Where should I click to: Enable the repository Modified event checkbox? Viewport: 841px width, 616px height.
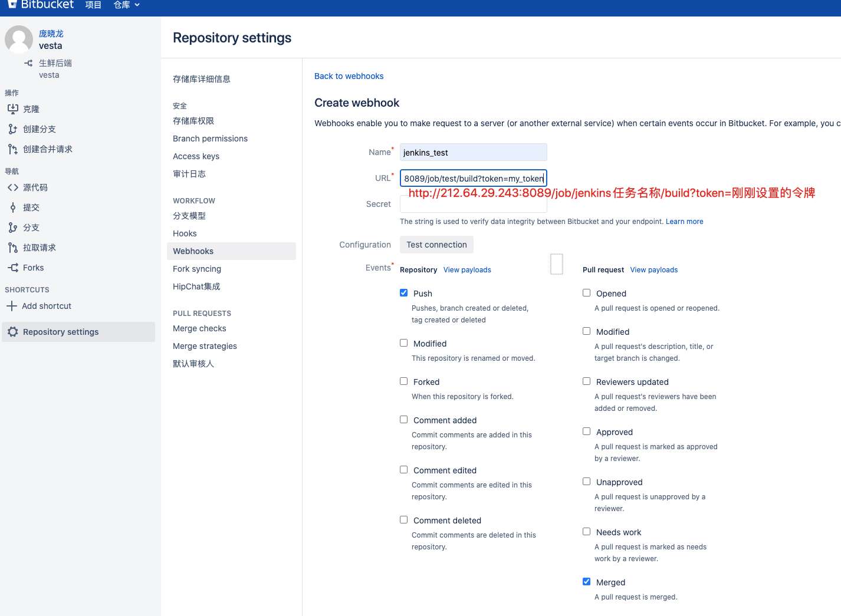[404, 343]
